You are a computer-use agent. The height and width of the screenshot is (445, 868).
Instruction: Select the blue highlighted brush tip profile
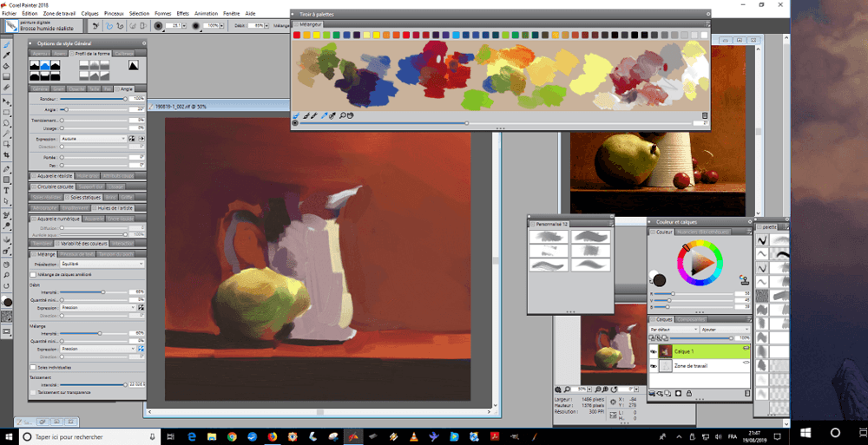(45, 66)
